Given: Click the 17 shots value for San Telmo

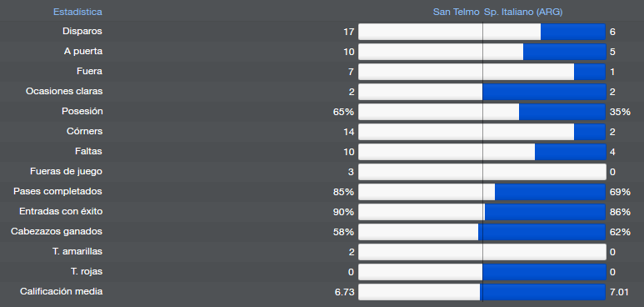Looking at the screenshot, I should tap(348, 32).
